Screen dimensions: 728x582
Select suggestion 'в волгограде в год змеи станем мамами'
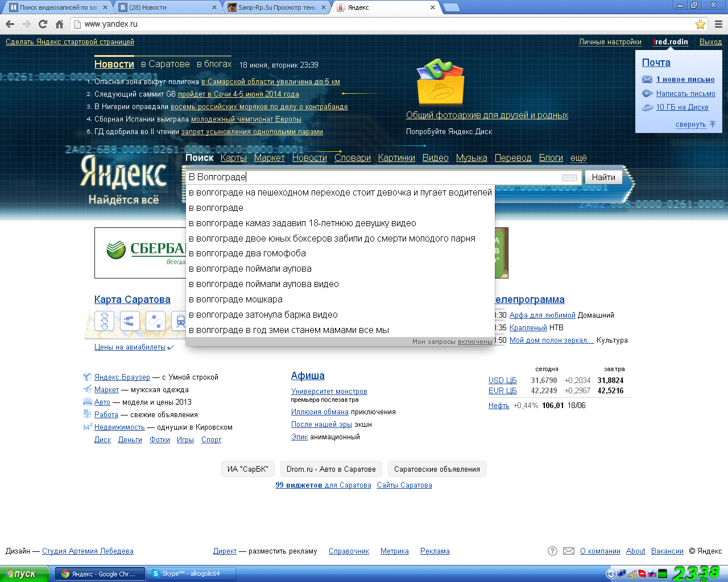[x=340, y=330]
